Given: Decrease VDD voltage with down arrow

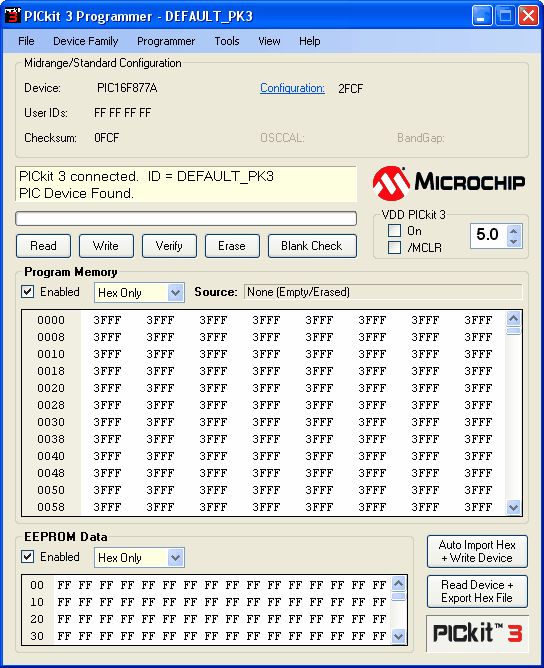Looking at the screenshot, I should click(x=513, y=242).
